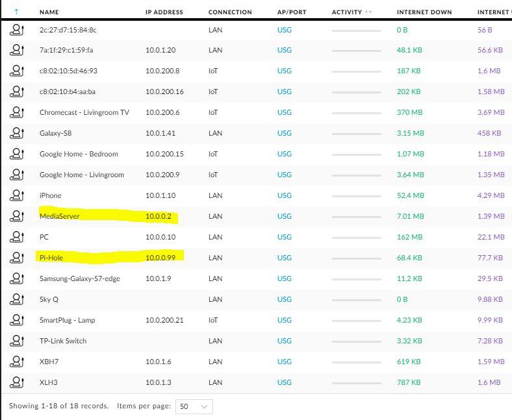Open the Items per page dropdown
Image resolution: width=512 pixels, height=420 pixels.
(194, 406)
